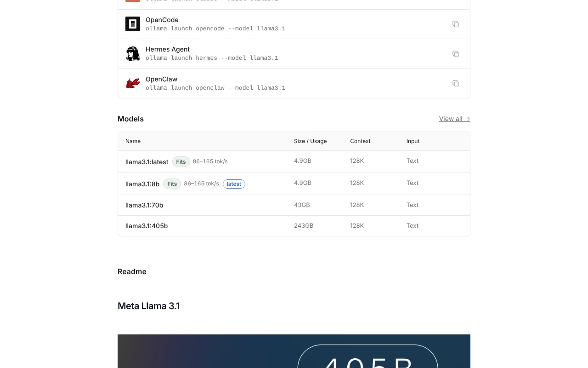Select the OpenClaw title
The width and height of the screenshot is (588, 368).
pyautogui.click(x=161, y=79)
